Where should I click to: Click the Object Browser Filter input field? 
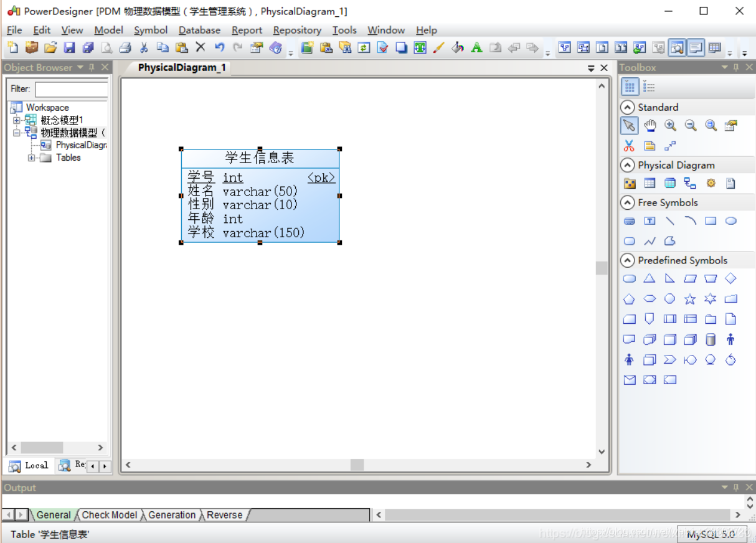click(x=71, y=89)
